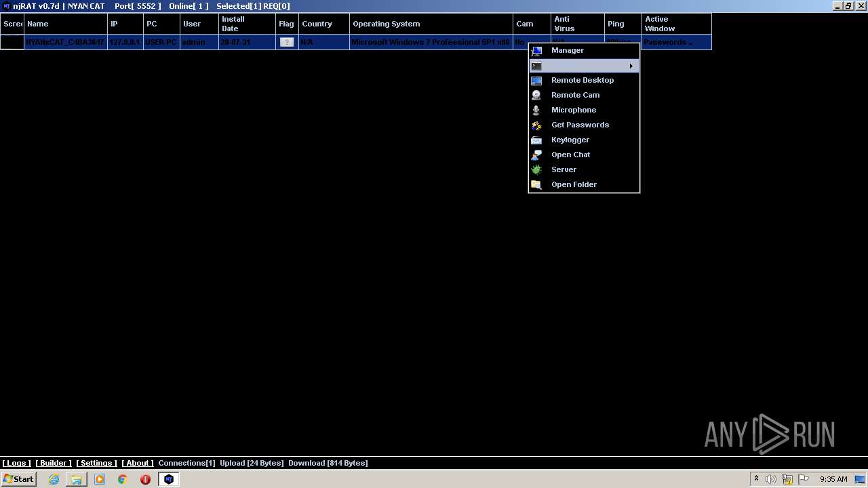Click the Microphone icon in context menu
The width and height of the screenshot is (868, 488).
pos(536,110)
